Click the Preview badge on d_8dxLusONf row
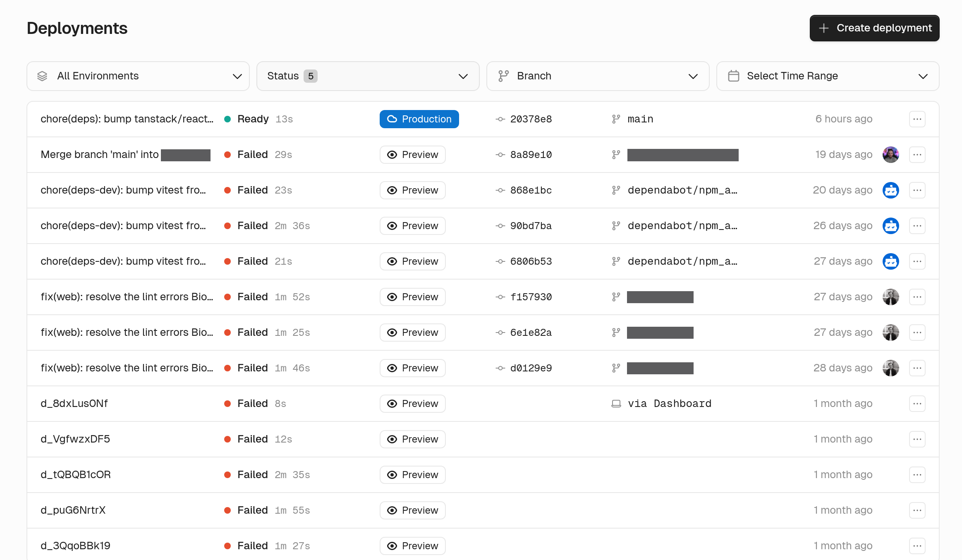962x560 pixels. click(x=412, y=404)
